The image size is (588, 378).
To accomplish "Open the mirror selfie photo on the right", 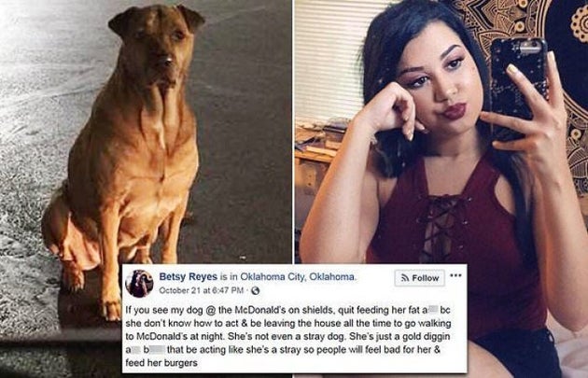I will point(441,132).
